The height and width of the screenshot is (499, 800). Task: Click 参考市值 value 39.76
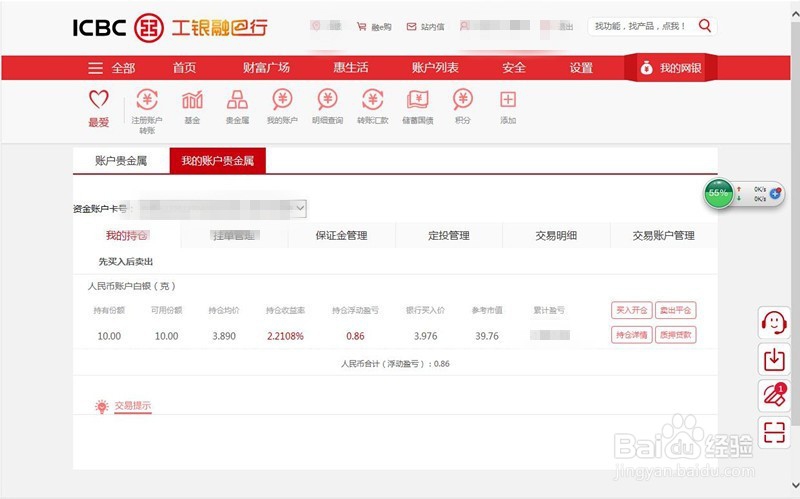[x=487, y=336]
